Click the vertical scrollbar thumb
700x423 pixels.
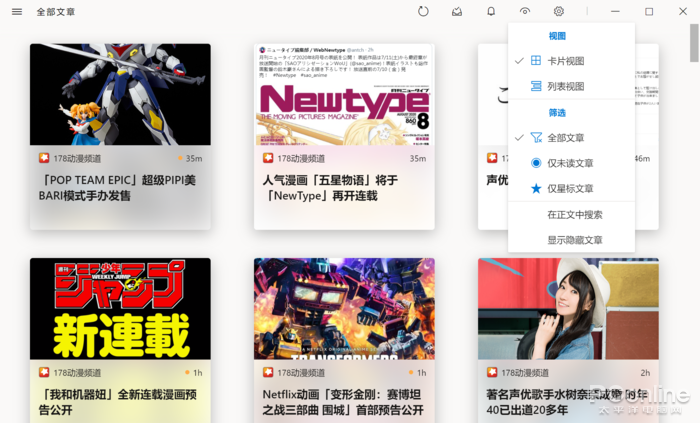[x=694, y=43]
